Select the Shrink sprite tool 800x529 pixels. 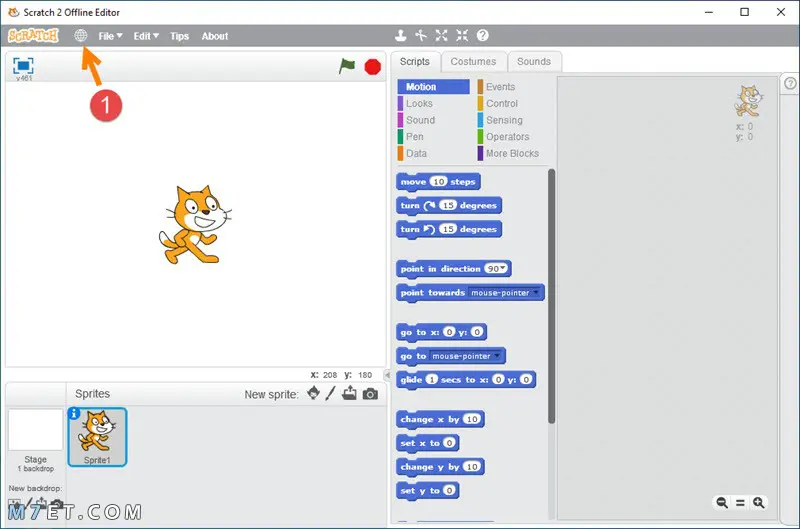(x=462, y=35)
